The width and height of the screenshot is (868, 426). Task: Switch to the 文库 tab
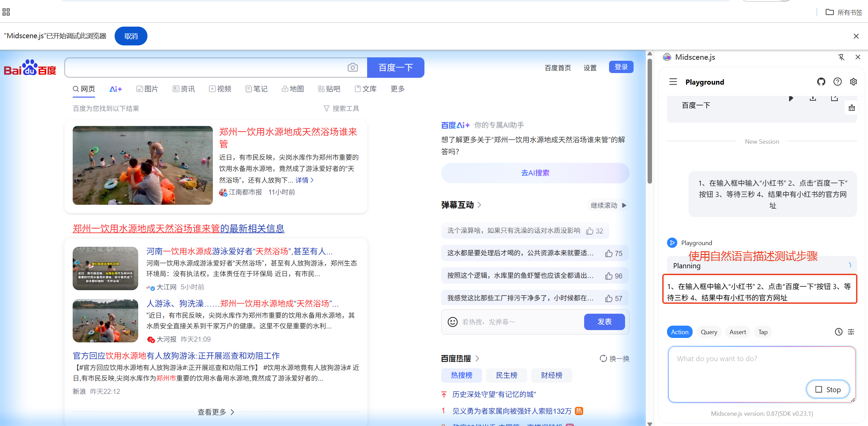click(365, 89)
